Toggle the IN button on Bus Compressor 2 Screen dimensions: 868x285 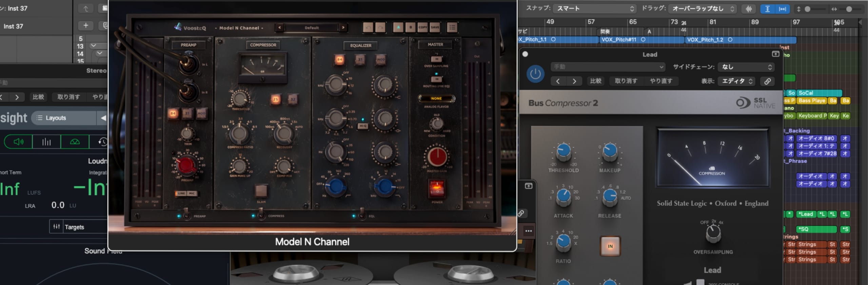[610, 246]
